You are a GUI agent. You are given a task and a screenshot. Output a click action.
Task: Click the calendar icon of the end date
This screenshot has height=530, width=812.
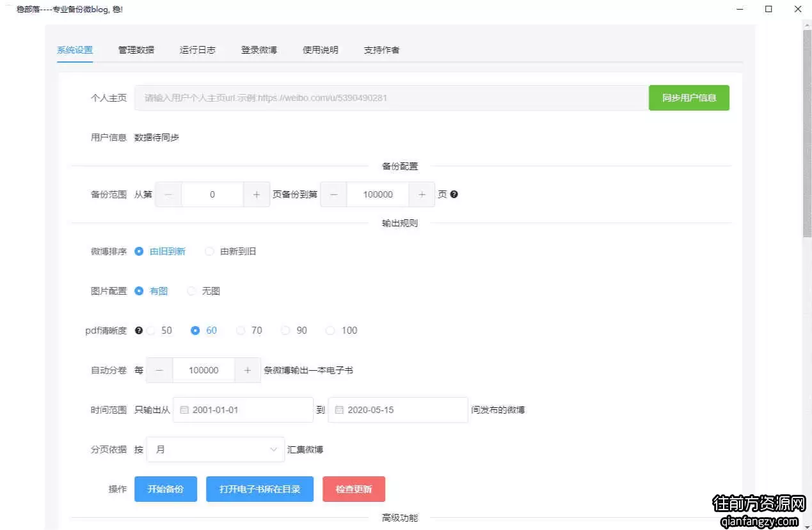(340, 410)
